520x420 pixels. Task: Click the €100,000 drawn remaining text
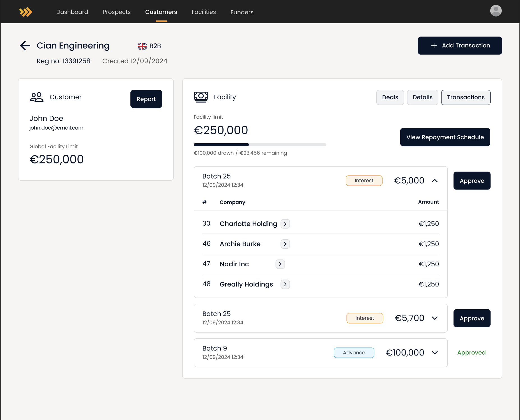(x=240, y=153)
